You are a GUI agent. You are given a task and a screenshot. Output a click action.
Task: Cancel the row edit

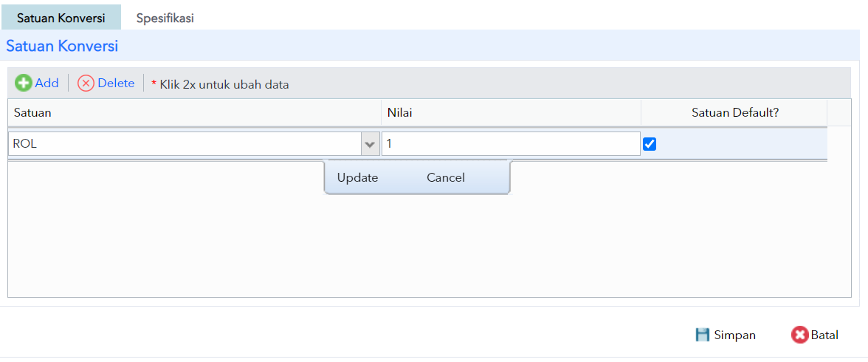[446, 178]
